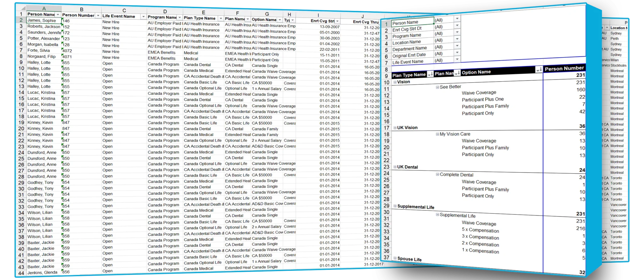
Task: Select row 9 header in main sheet
Action: point(21,62)
